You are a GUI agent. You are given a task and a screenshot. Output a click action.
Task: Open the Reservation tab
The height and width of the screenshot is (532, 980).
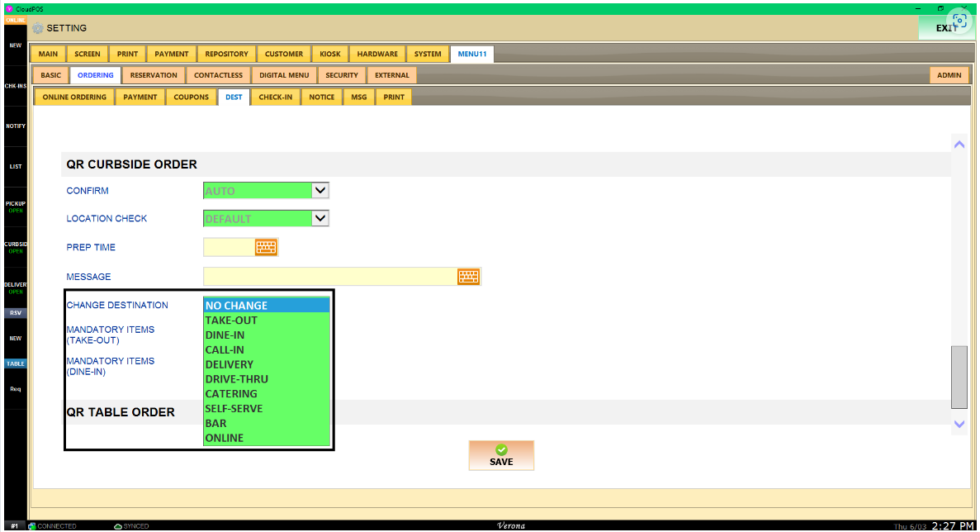click(x=154, y=75)
